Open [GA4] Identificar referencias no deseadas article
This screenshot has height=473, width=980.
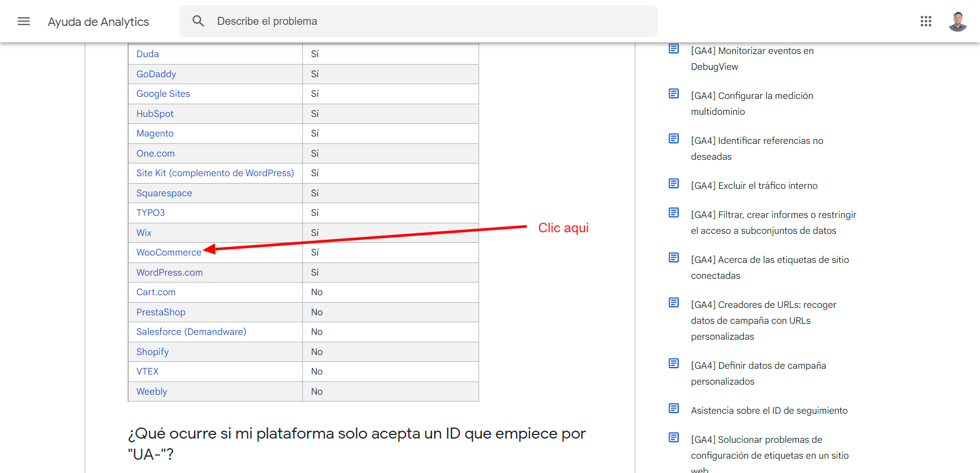coord(757,149)
